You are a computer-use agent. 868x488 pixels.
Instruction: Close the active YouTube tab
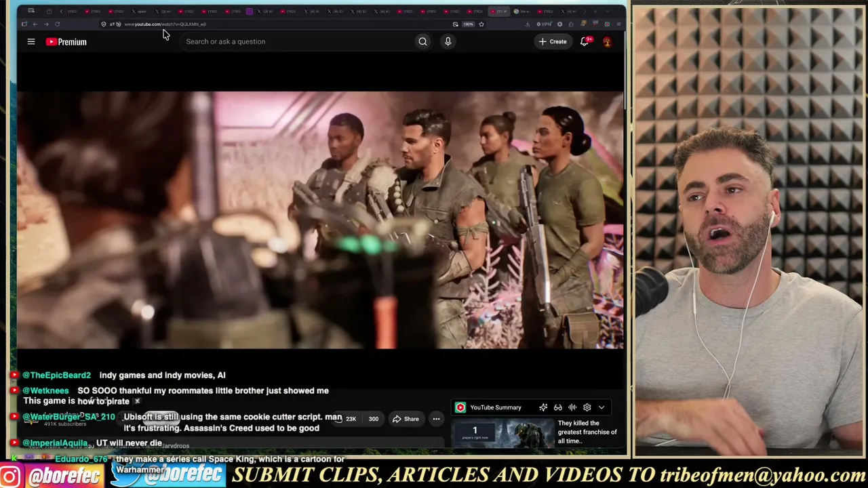(505, 12)
